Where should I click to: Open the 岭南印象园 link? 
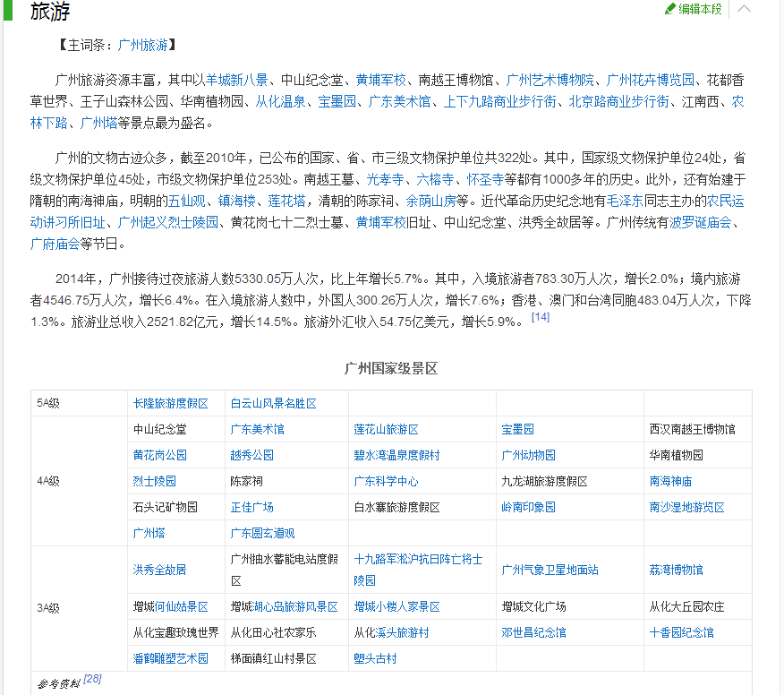pos(529,508)
